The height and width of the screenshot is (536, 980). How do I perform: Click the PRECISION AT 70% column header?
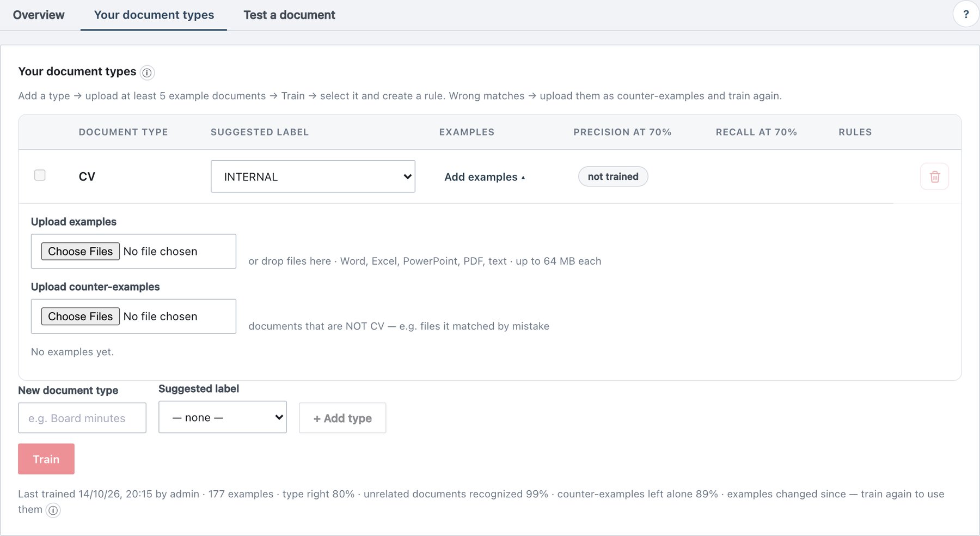click(622, 132)
